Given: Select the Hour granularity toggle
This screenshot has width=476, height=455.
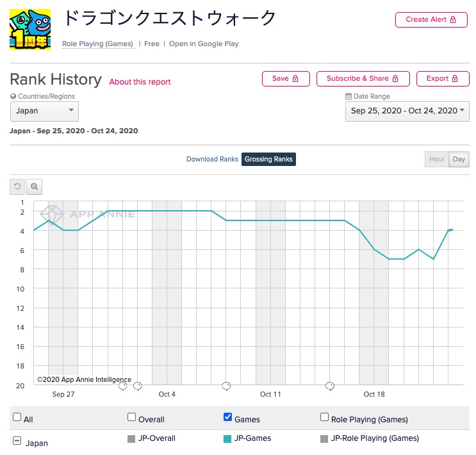Looking at the screenshot, I should coord(436,159).
